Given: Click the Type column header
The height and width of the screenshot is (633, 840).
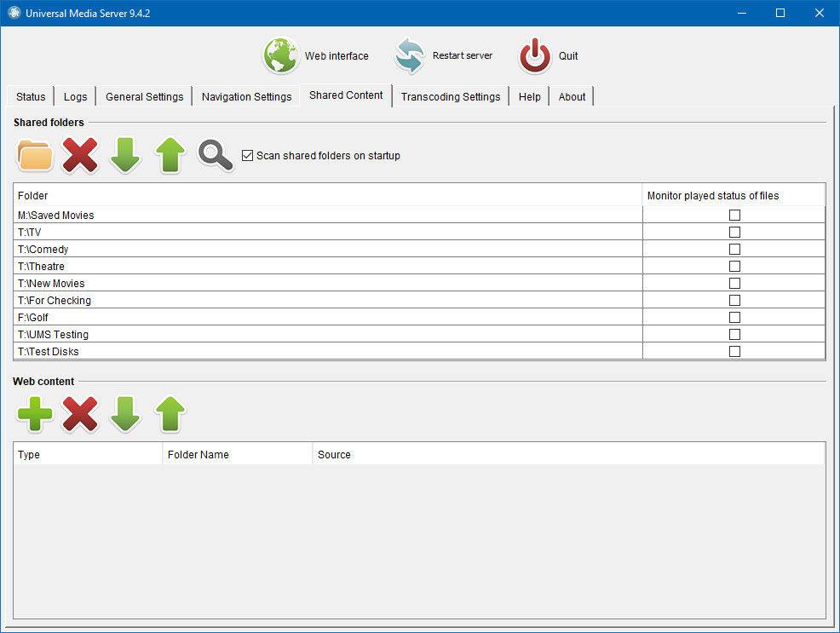Looking at the screenshot, I should tap(88, 454).
